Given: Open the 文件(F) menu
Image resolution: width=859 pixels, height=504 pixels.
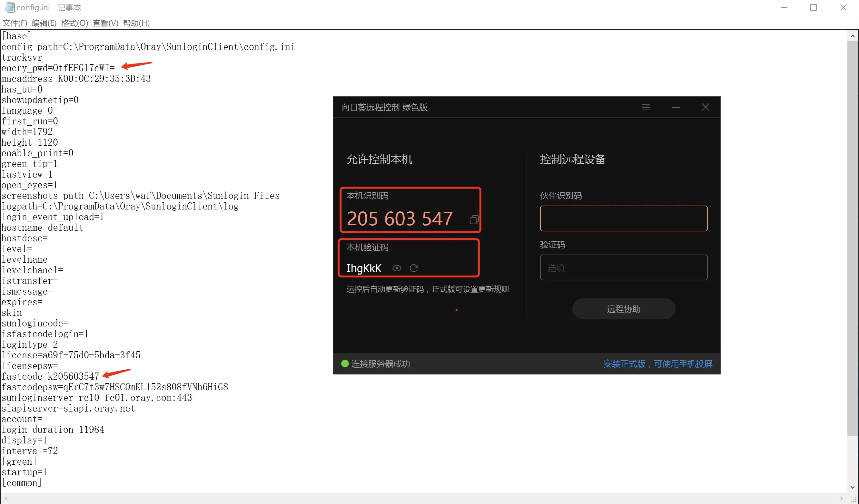Looking at the screenshot, I should coord(15,23).
